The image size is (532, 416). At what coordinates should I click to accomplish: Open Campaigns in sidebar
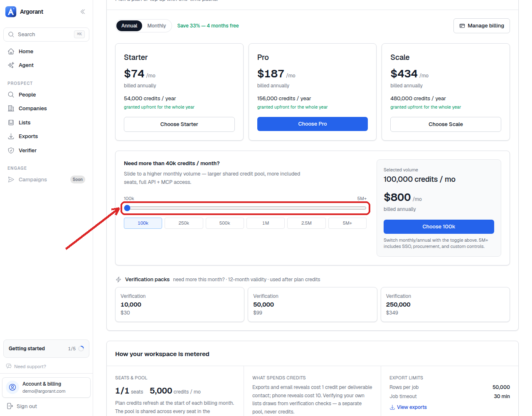(x=46, y=180)
